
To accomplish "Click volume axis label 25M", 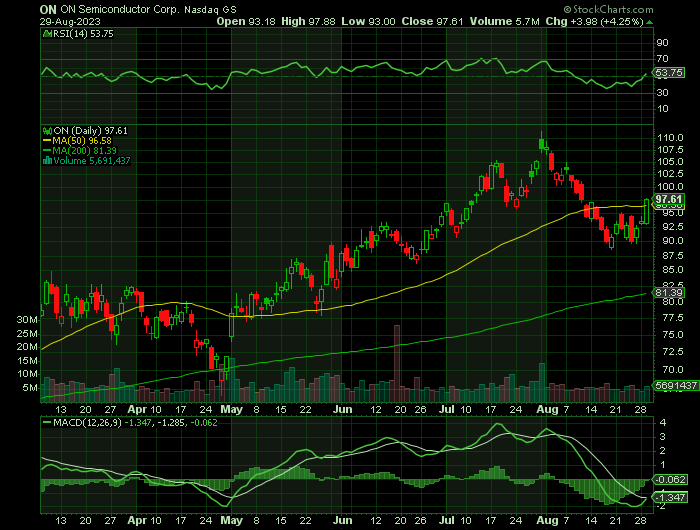I will pos(27,334).
